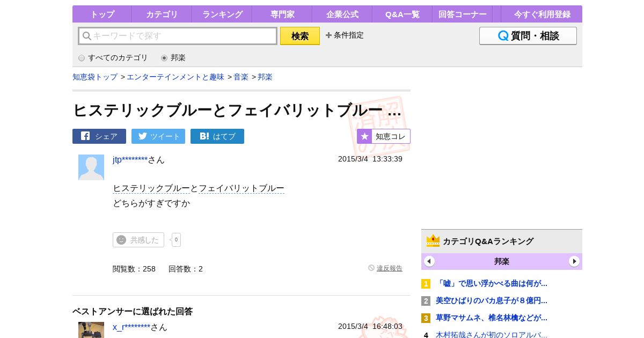Focus the keyword search field
The width and height of the screenshot is (644, 338).
click(178, 36)
